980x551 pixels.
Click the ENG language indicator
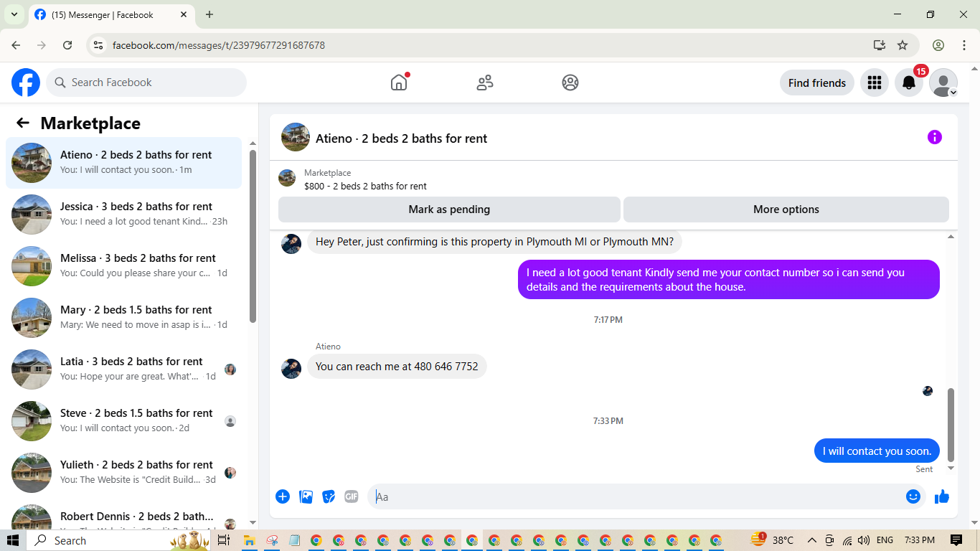pos(885,540)
